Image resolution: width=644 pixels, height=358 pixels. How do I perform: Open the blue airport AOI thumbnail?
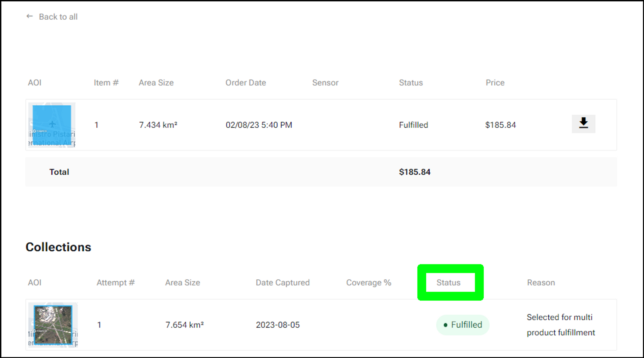pyautogui.click(x=52, y=125)
